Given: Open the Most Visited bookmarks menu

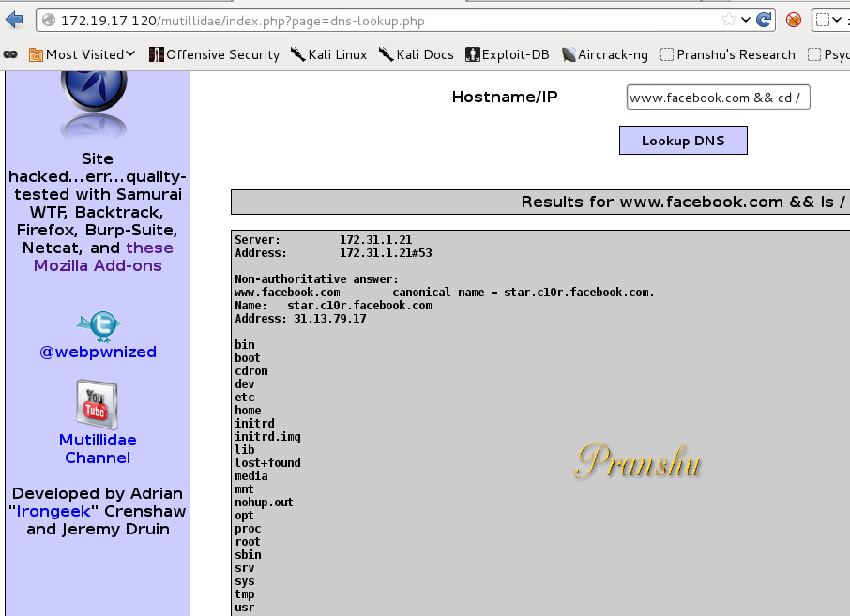Looking at the screenshot, I should 82,54.
